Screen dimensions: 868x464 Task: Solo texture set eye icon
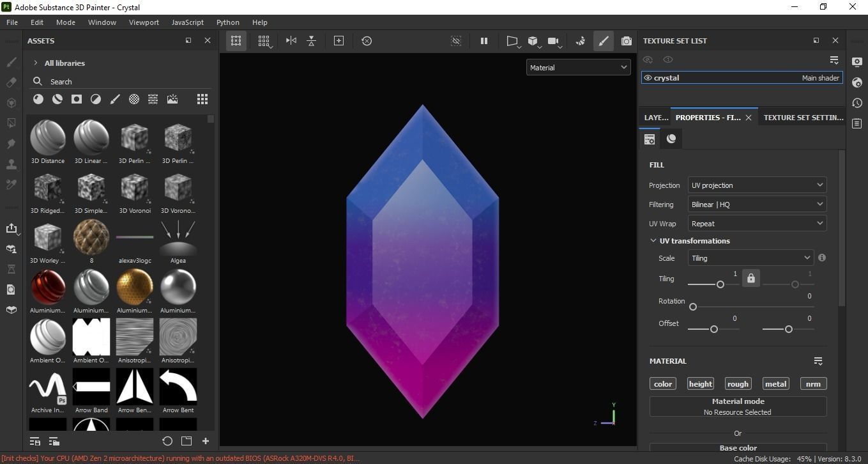668,59
